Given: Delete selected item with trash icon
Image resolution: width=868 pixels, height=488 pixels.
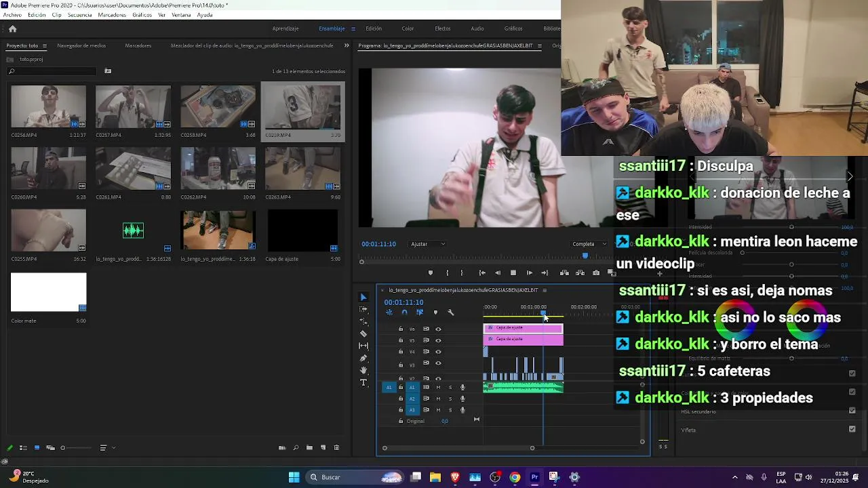Looking at the screenshot, I should point(336,448).
